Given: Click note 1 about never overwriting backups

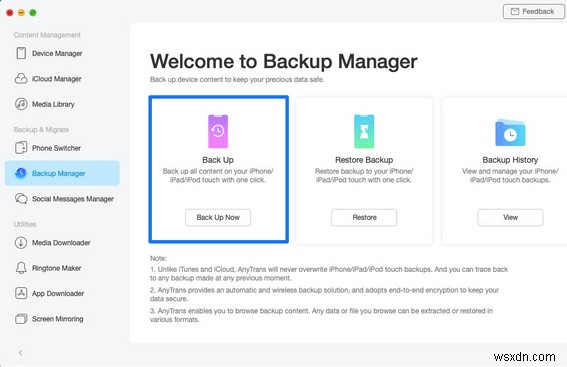Looking at the screenshot, I should (x=329, y=274).
